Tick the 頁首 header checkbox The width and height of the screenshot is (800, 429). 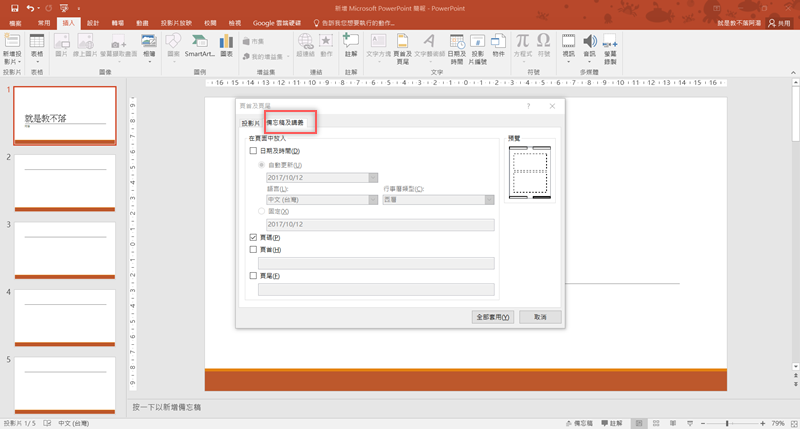tap(254, 250)
